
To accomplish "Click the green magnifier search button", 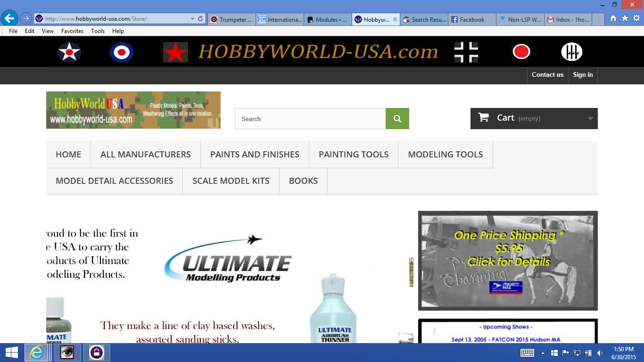I will tap(397, 119).
